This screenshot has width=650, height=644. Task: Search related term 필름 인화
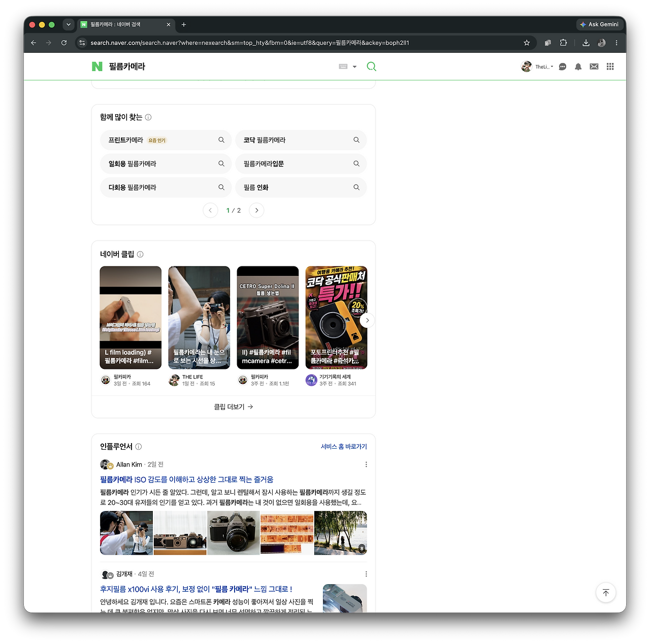[x=301, y=187]
